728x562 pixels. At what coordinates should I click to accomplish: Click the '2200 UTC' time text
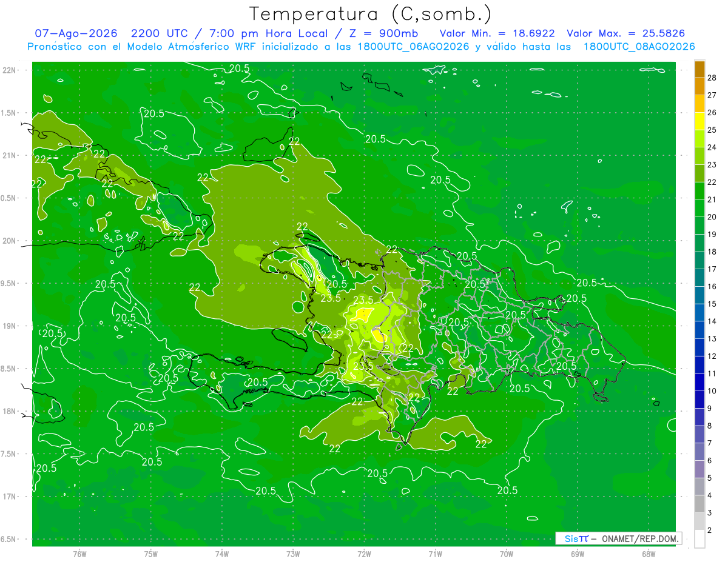pyautogui.click(x=160, y=33)
